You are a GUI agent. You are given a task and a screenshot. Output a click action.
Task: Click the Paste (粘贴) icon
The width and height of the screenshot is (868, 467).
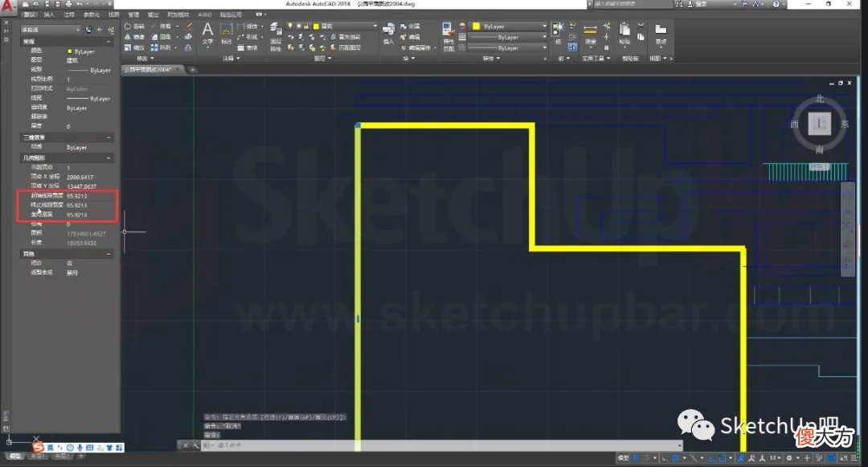624,33
